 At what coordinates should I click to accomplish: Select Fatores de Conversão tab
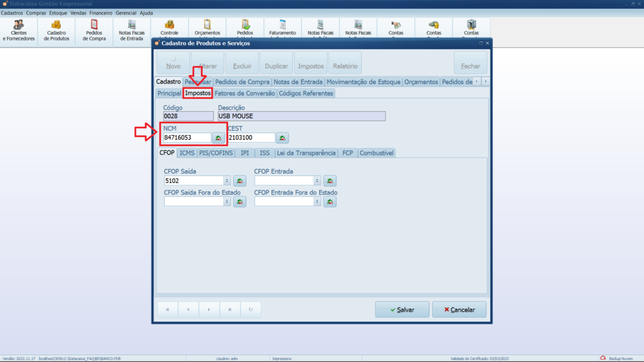[245, 94]
